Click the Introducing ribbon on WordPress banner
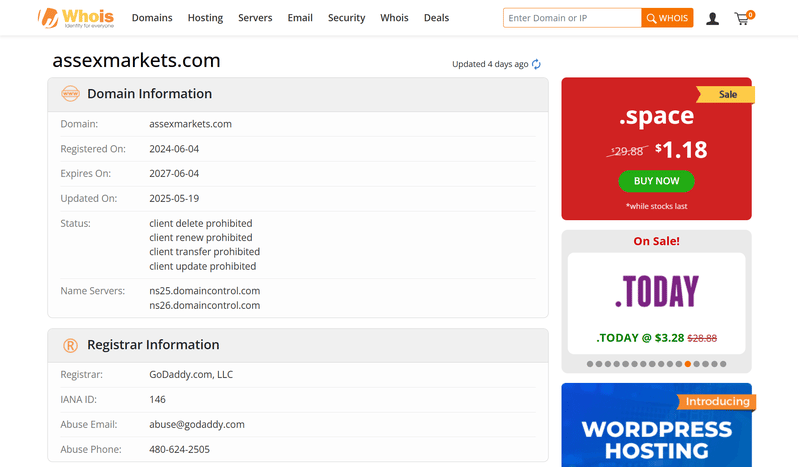Screen dimensions: 800x467 click(717, 402)
